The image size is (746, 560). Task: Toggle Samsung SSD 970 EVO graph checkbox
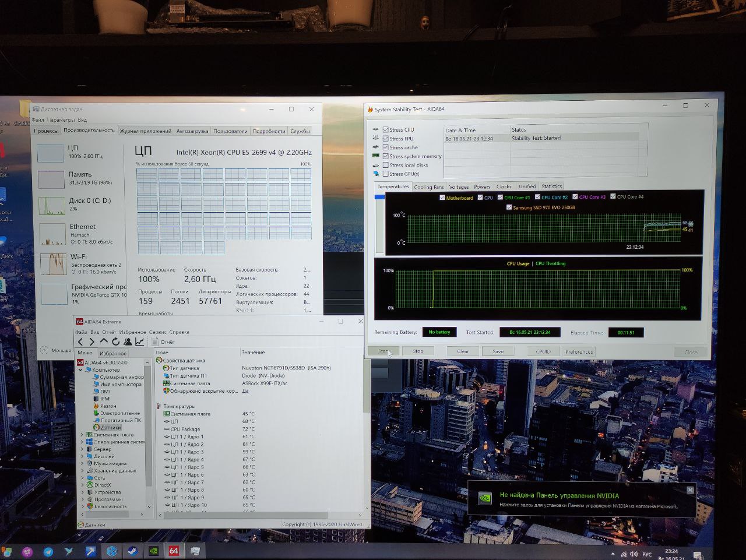pos(509,207)
